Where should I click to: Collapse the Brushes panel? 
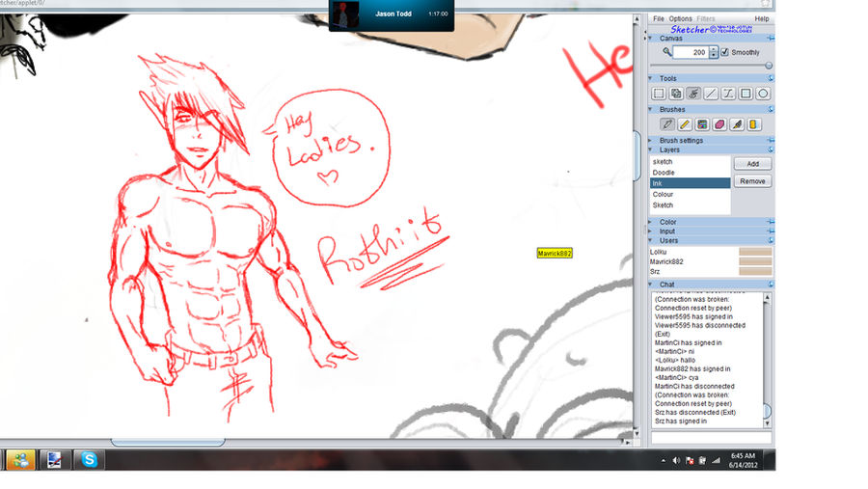tap(650, 109)
